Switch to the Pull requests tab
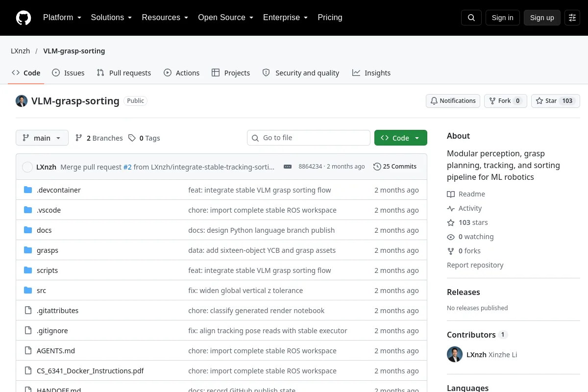Viewport: 588px width, 392px height. coord(124,73)
